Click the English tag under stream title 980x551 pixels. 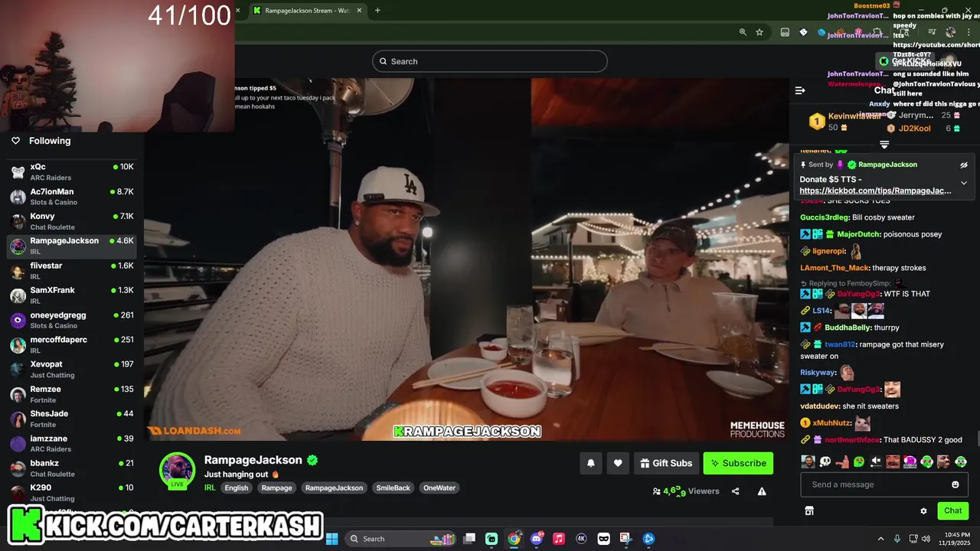click(x=237, y=487)
